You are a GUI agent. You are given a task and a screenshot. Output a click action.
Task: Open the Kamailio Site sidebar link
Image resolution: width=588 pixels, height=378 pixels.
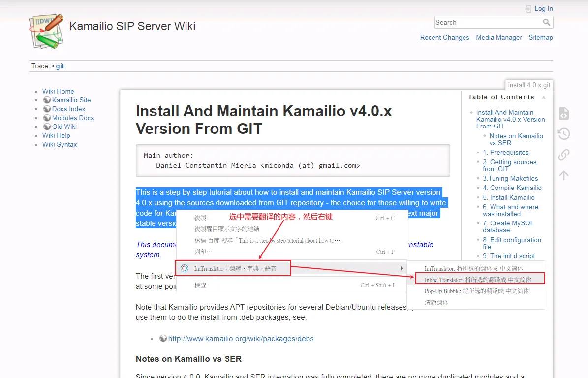tap(71, 100)
